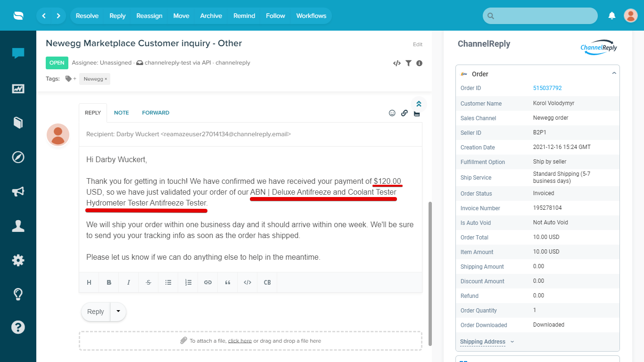The width and height of the screenshot is (644, 362).
Task: Click Move in the top toolbar
Action: [x=181, y=16]
